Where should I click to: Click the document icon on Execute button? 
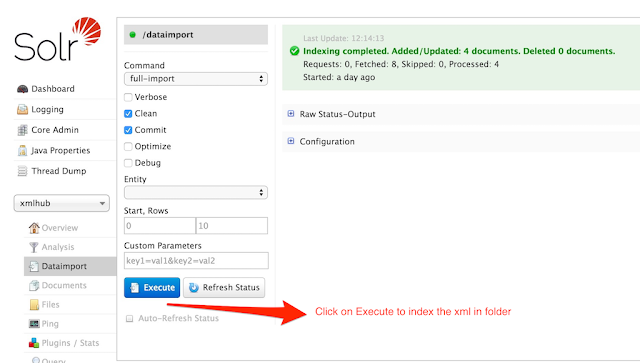pos(134,287)
